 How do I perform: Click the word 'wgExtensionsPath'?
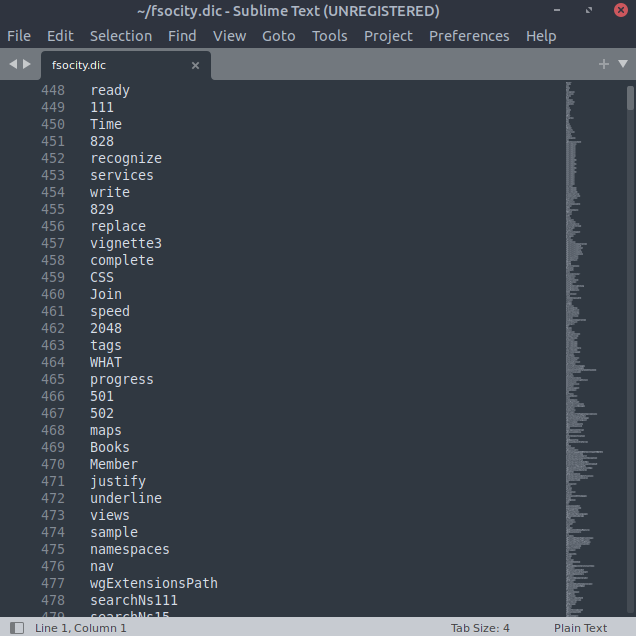[x=154, y=584]
